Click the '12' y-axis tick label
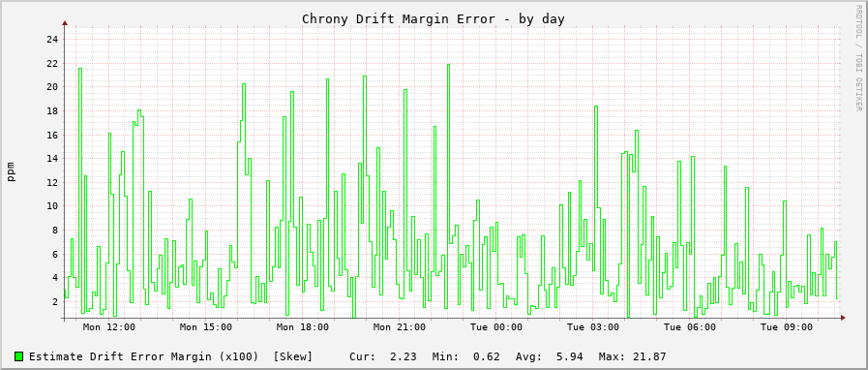 pyautogui.click(x=52, y=183)
